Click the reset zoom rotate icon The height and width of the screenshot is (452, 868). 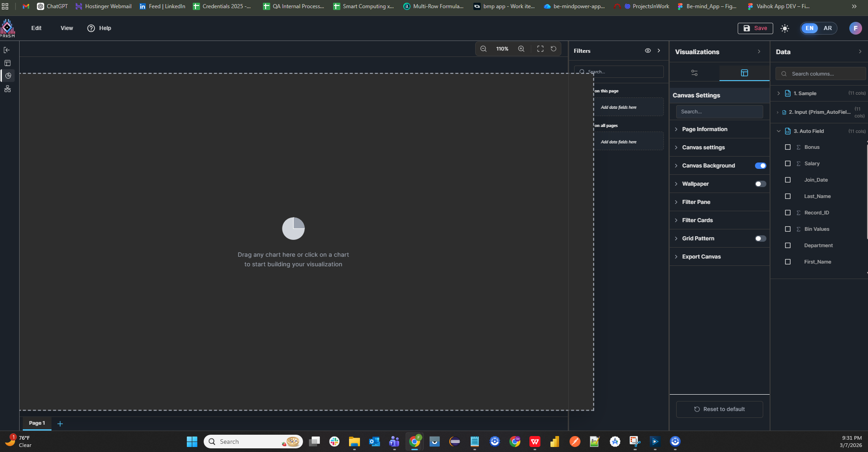[x=554, y=49]
